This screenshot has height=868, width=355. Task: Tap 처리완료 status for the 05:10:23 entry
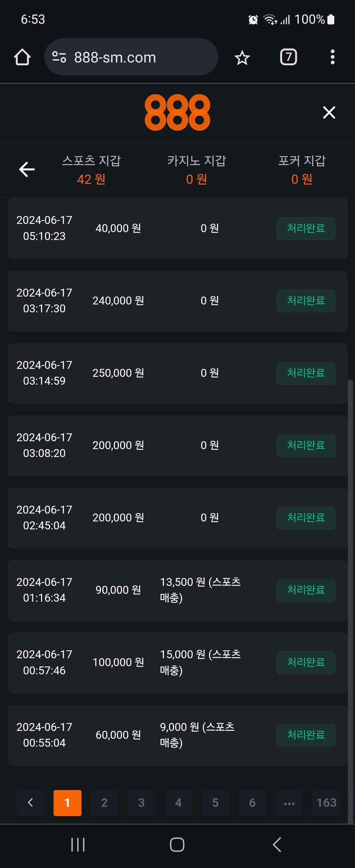click(x=305, y=229)
